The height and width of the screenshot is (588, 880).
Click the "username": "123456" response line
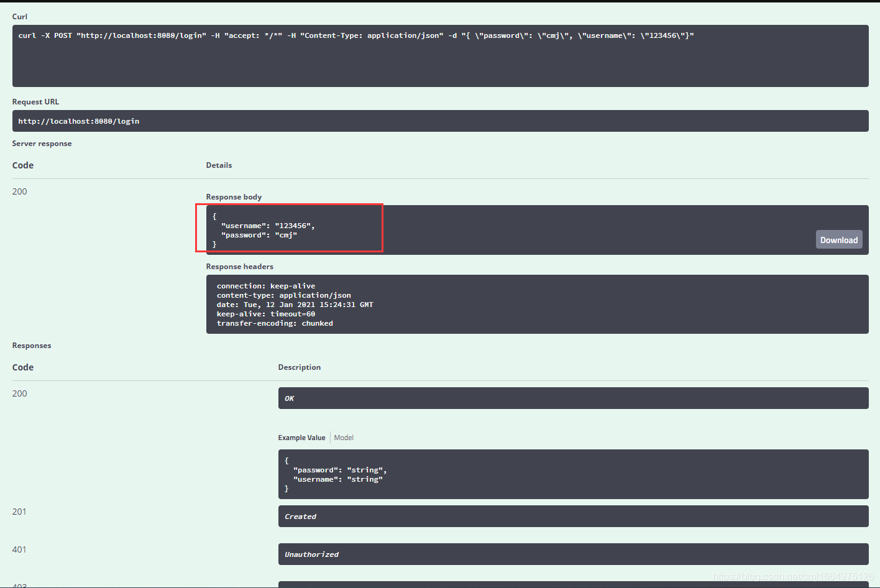[x=268, y=226]
